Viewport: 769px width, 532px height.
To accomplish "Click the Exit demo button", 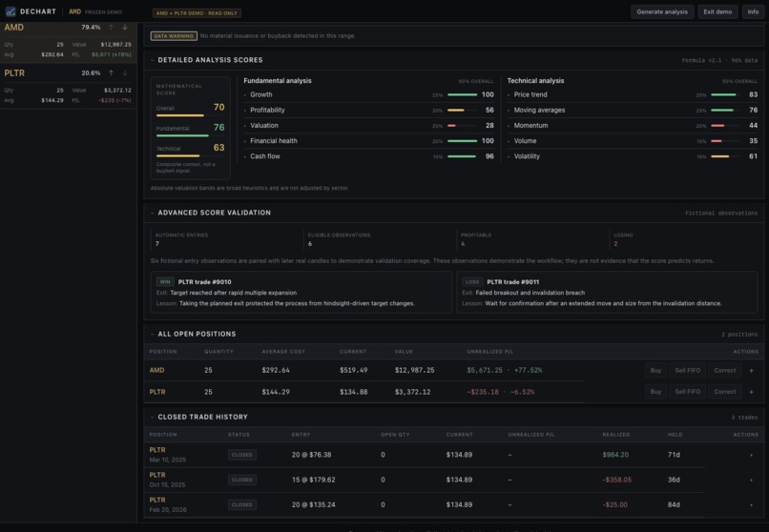I will [x=717, y=11].
